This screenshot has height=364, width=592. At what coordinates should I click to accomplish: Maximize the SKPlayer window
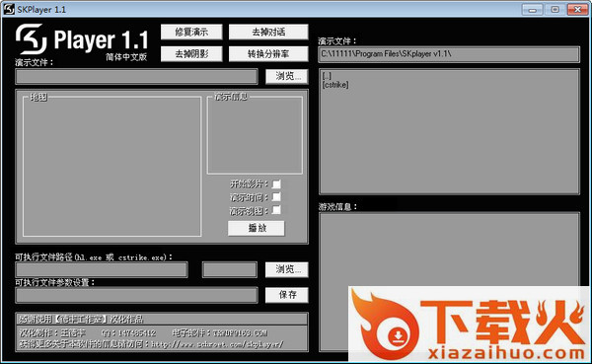(x=555, y=10)
